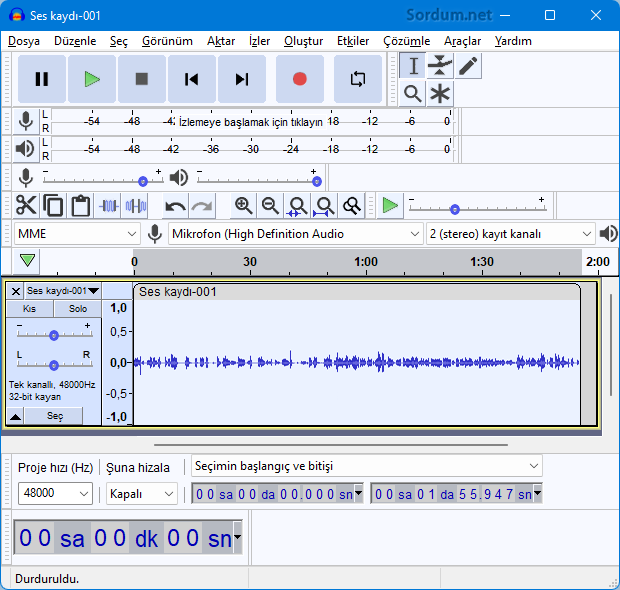Adjust the track L/R pan slider
The height and width of the screenshot is (590, 620).
click(x=54, y=365)
